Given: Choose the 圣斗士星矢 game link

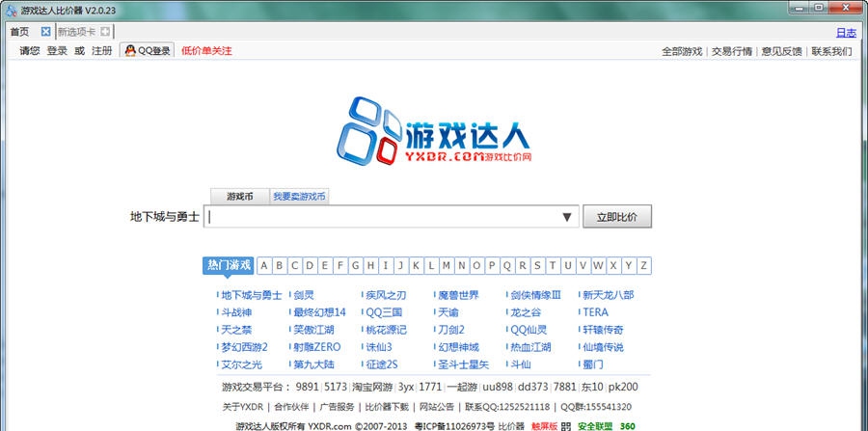Looking at the screenshot, I should pos(463,364).
